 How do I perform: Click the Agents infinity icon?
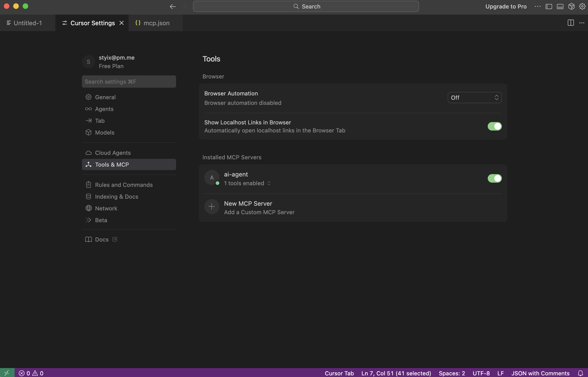(89, 109)
